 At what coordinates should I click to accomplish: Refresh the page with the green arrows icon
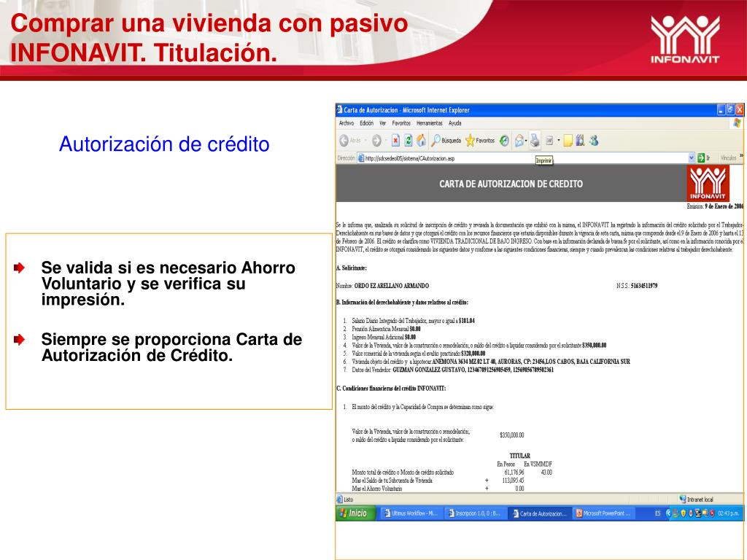(x=409, y=141)
